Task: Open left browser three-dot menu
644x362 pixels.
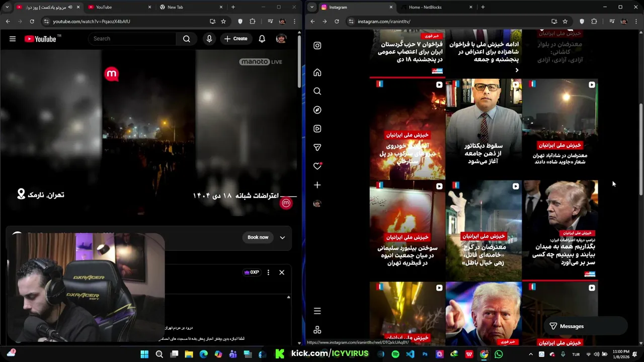Action: [294, 22]
